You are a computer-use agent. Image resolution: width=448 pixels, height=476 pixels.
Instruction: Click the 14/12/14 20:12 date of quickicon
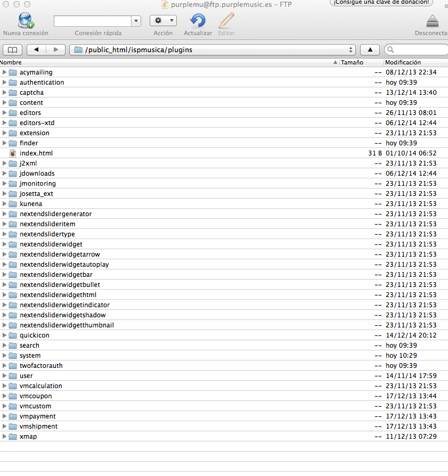pos(411,335)
